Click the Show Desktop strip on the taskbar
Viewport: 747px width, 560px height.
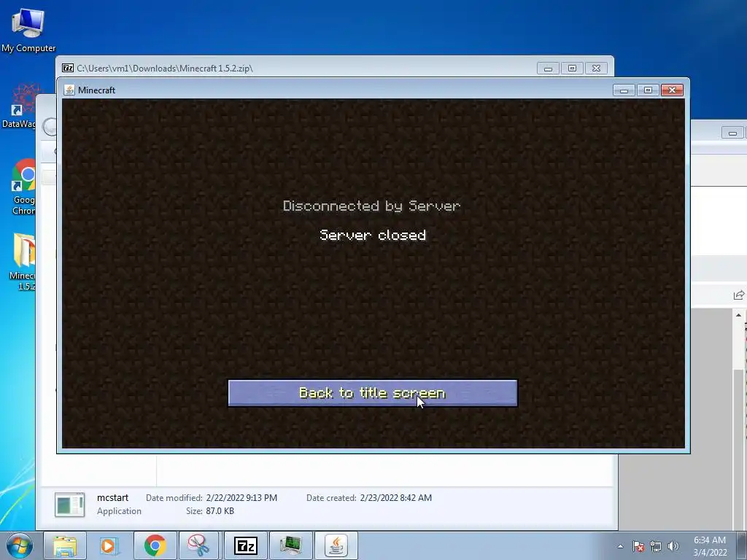(742, 545)
